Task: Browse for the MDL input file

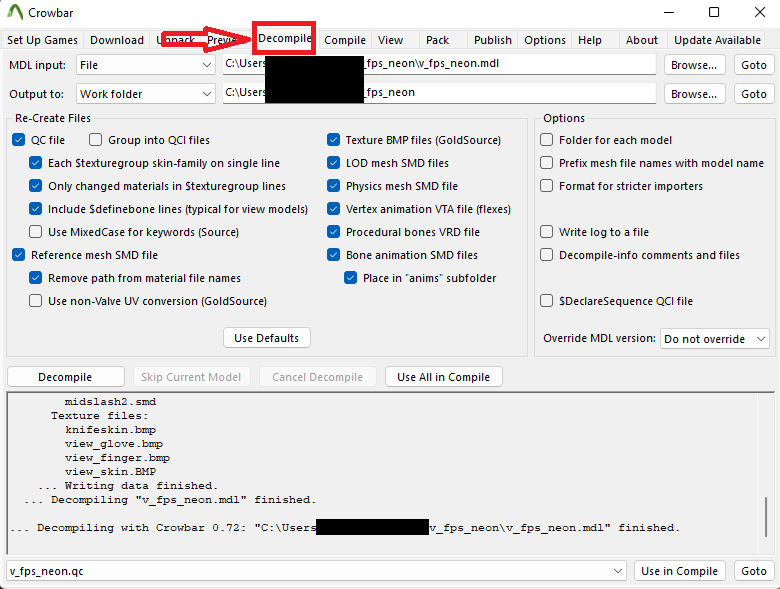Action: pos(694,65)
